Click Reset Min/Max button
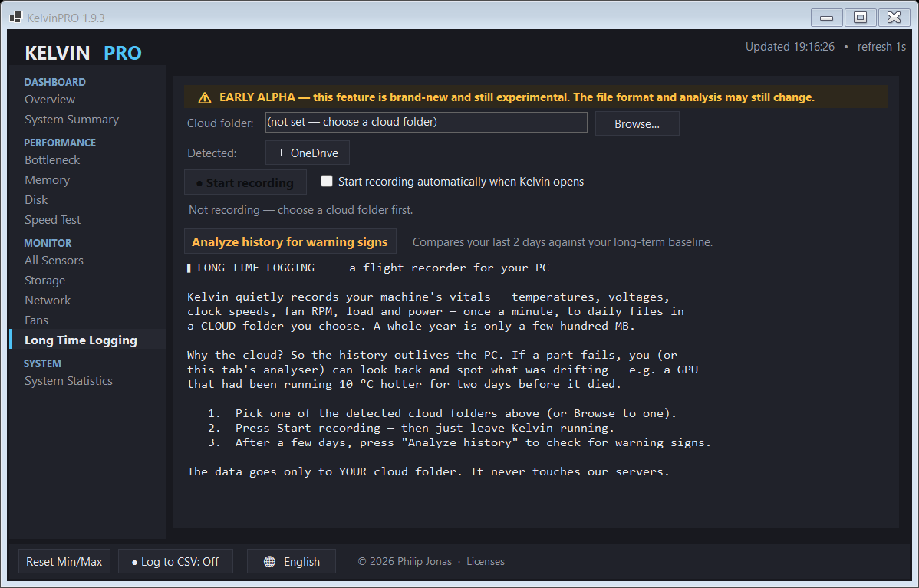The width and height of the screenshot is (919, 588). coord(64,562)
